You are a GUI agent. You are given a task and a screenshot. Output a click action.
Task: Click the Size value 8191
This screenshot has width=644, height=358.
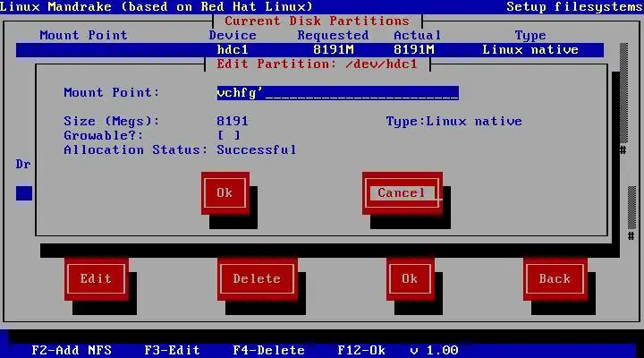point(233,121)
